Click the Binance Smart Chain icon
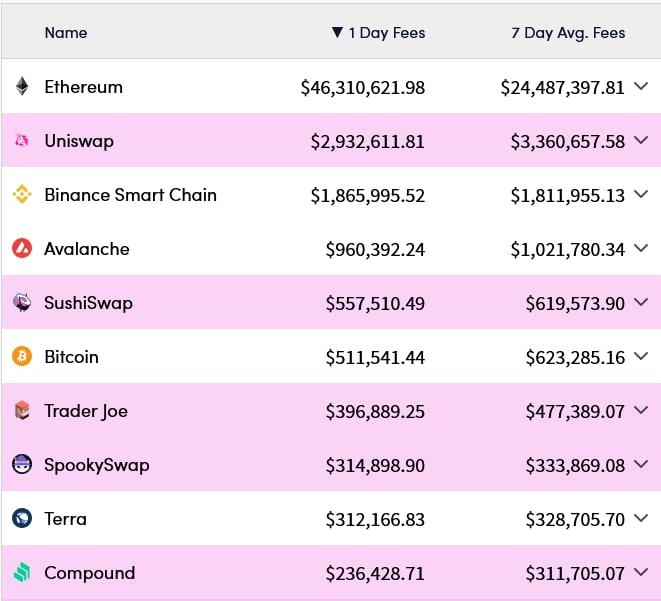661x601 pixels. coord(22,195)
